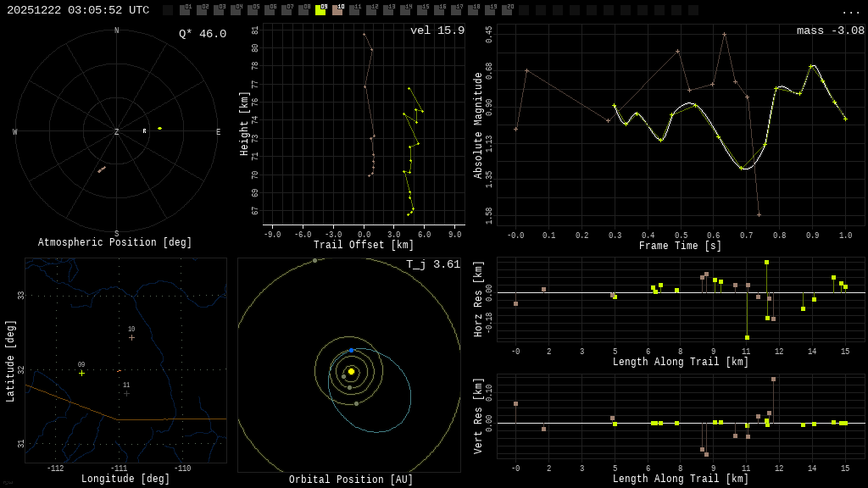Toggle the tan station 10 box in top bar
This screenshot has height=488, width=868.
click(337, 10)
